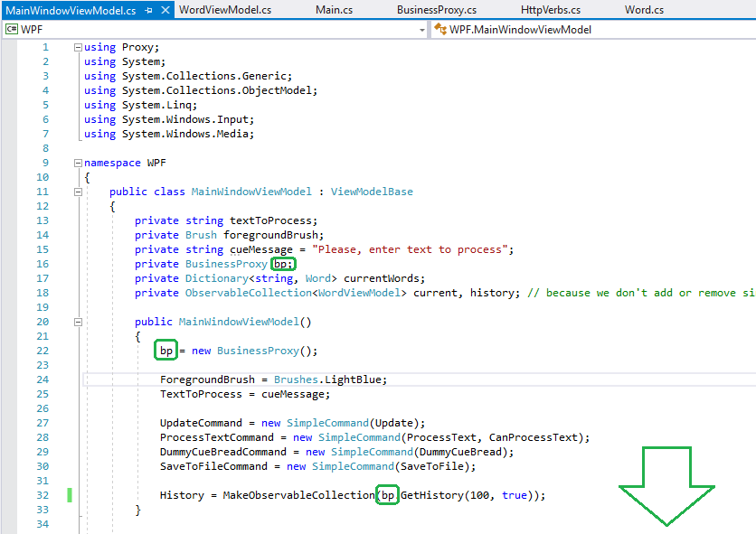Open the Main.cs tab
The image size is (756, 534).
point(334,10)
